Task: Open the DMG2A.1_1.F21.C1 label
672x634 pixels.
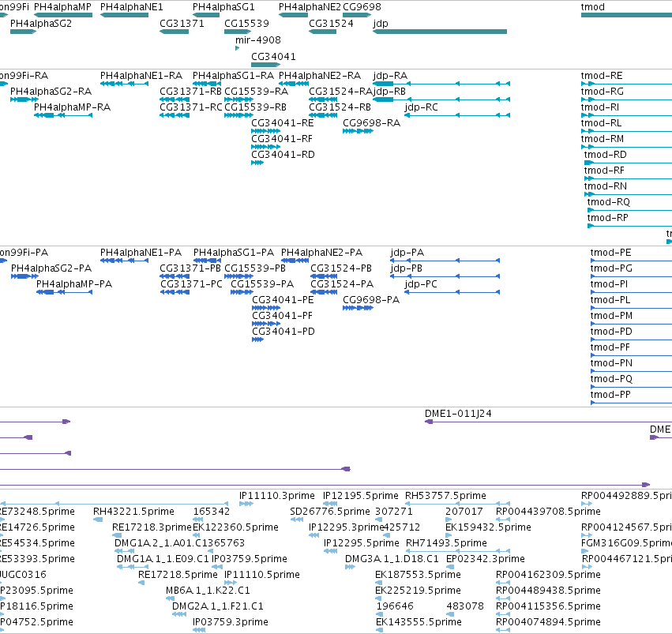Action: pos(218,606)
